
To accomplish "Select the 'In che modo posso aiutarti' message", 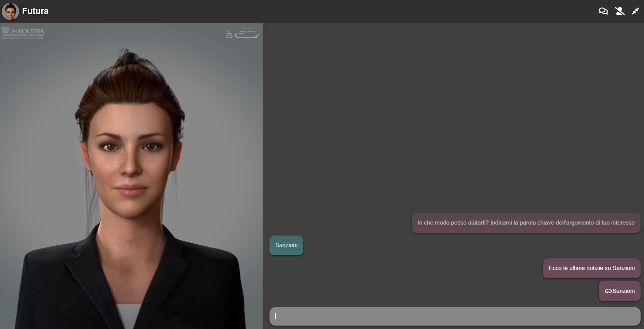I will click(x=526, y=223).
